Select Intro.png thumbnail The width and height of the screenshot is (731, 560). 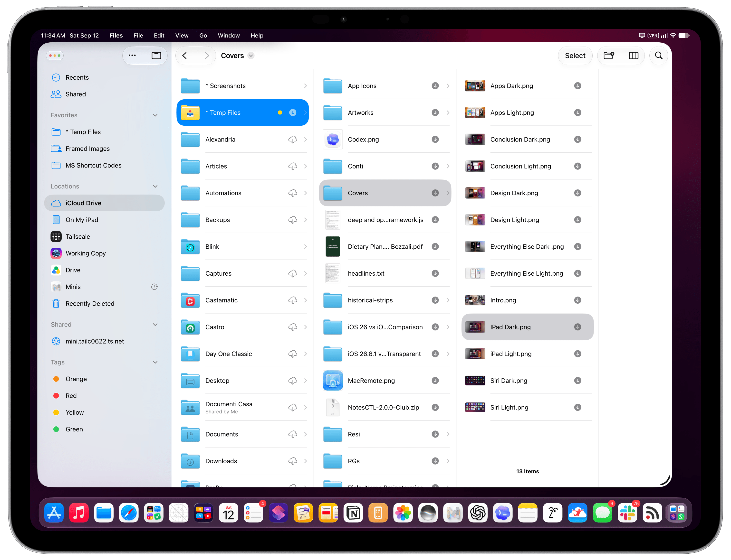[x=475, y=300]
